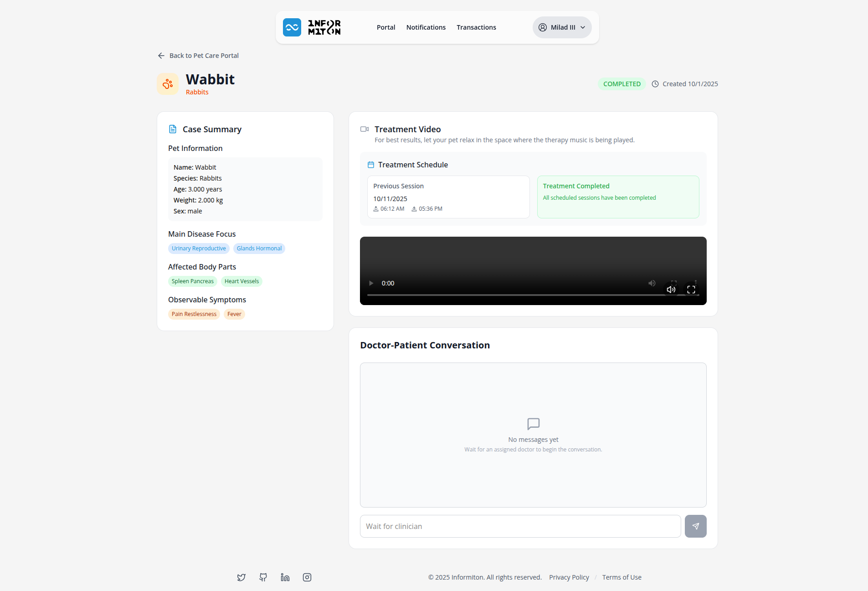Image resolution: width=868 pixels, height=591 pixels.
Task: Click the Treatment Video camera icon
Action: pos(365,129)
